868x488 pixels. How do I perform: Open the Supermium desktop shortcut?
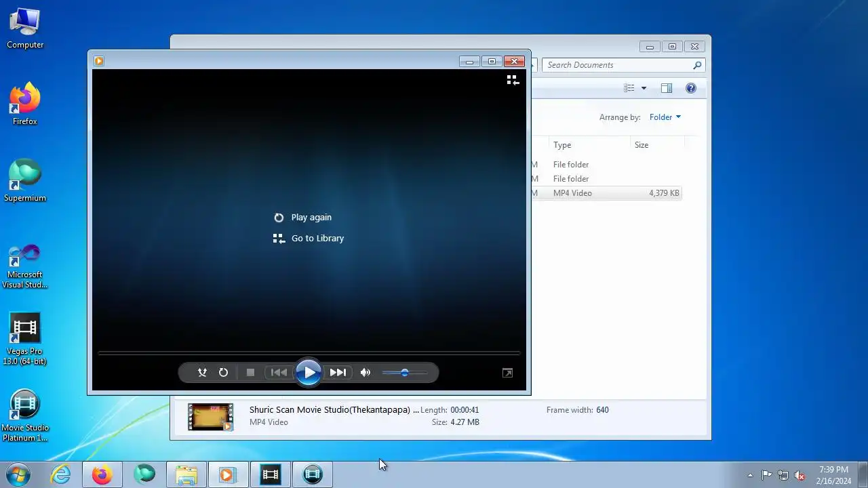25,180
